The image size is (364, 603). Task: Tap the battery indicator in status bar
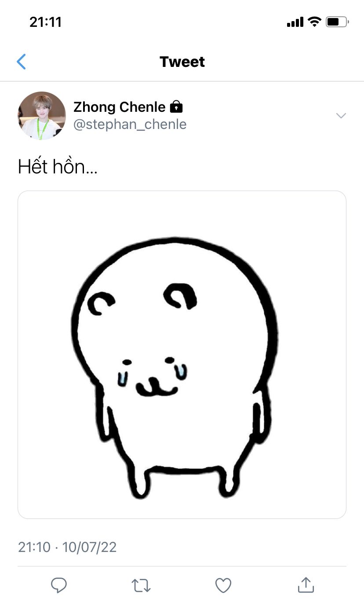coord(337,22)
